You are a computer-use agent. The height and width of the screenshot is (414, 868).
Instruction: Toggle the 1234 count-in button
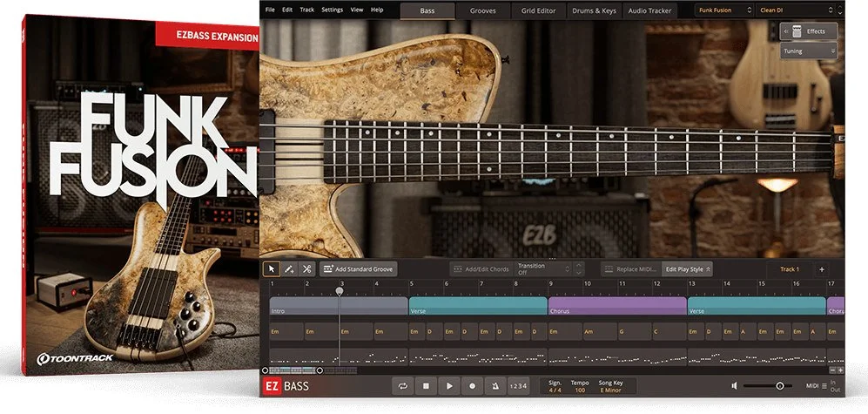[x=518, y=386]
